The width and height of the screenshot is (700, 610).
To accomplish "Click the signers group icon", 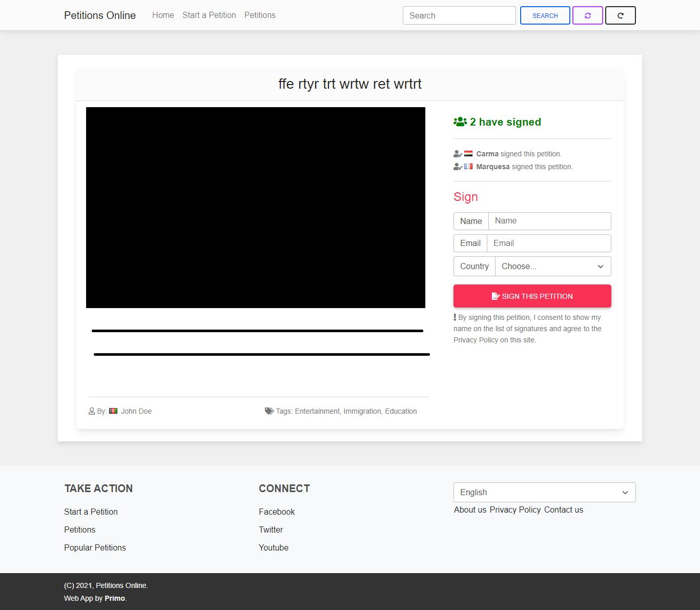I will 460,122.
